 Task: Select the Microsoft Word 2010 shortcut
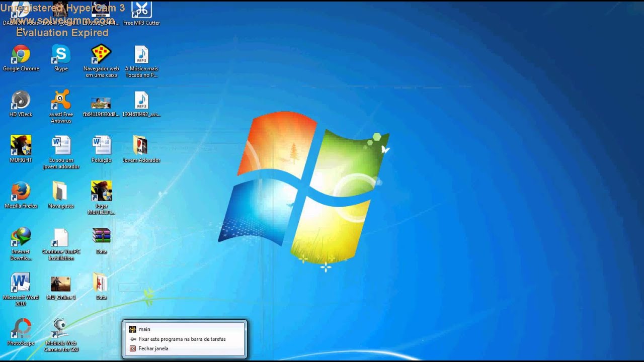point(21,290)
